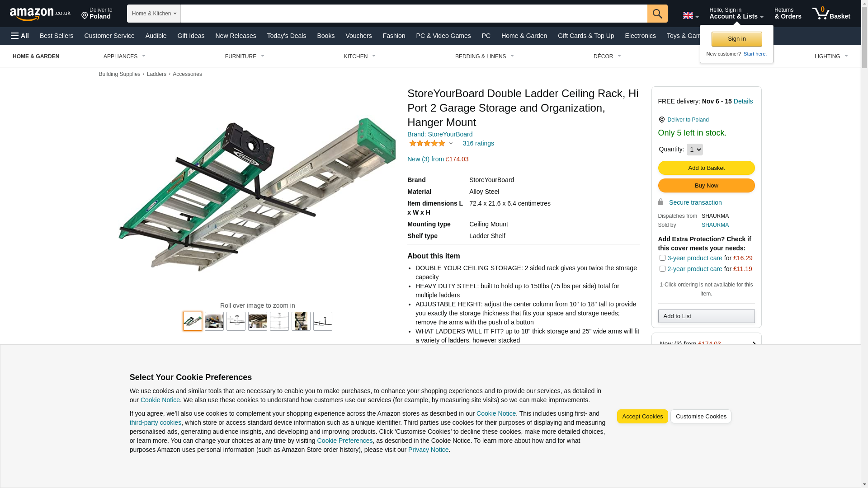The width and height of the screenshot is (868, 488).
Task: Click the magnifying glass search button
Action: click(657, 14)
